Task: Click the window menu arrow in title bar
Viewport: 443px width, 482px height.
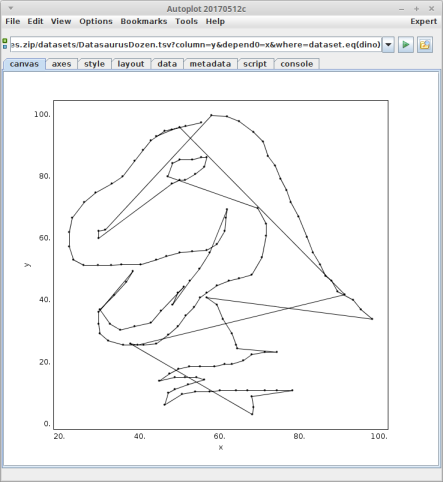Action: (x=10, y=8)
